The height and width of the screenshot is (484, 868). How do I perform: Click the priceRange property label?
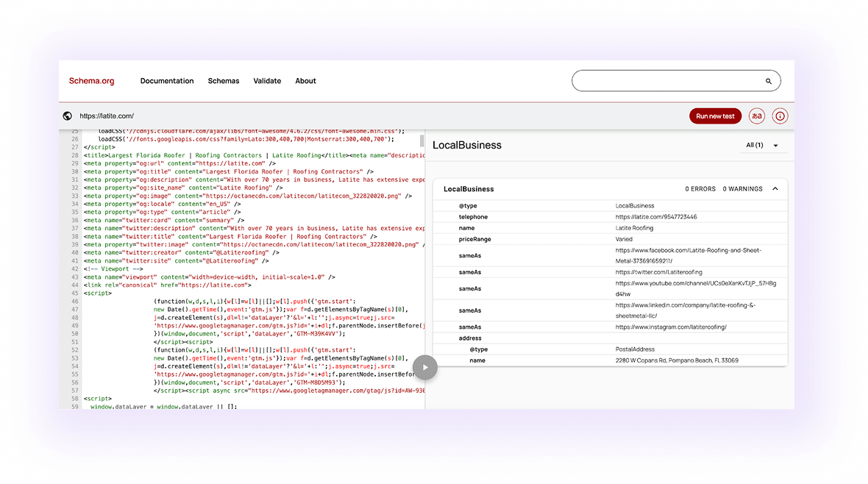point(474,239)
